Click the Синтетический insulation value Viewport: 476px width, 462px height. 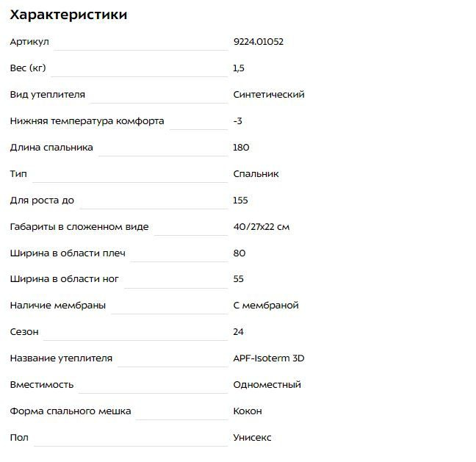coord(269,95)
